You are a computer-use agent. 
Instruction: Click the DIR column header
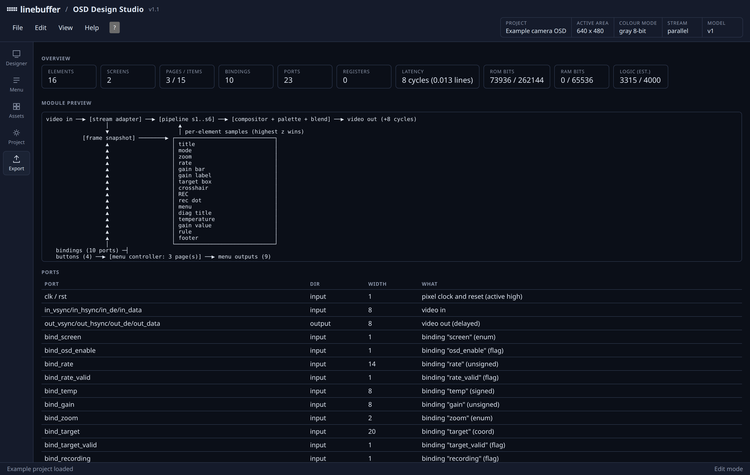click(x=315, y=284)
